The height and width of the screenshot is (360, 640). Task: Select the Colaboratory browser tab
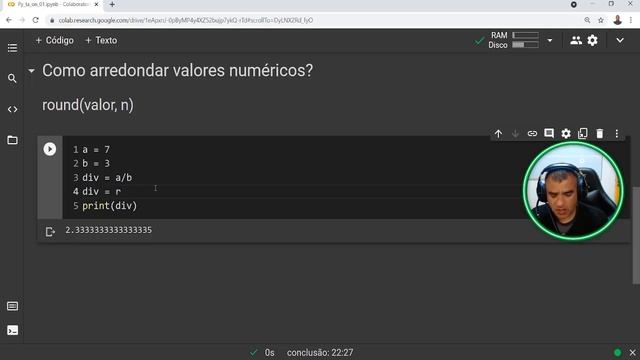51,4
